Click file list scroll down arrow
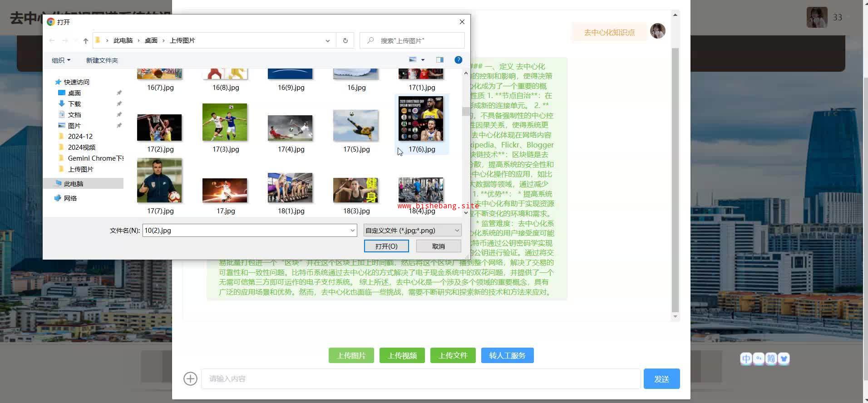This screenshot has height=403, width=868. tap(466, 212)
